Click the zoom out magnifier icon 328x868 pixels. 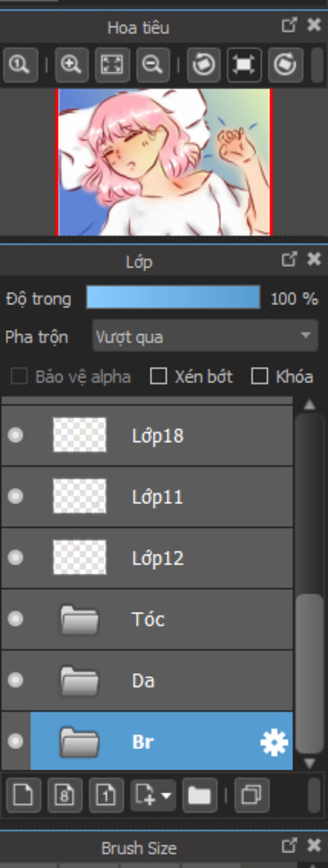tap(152, 65)
